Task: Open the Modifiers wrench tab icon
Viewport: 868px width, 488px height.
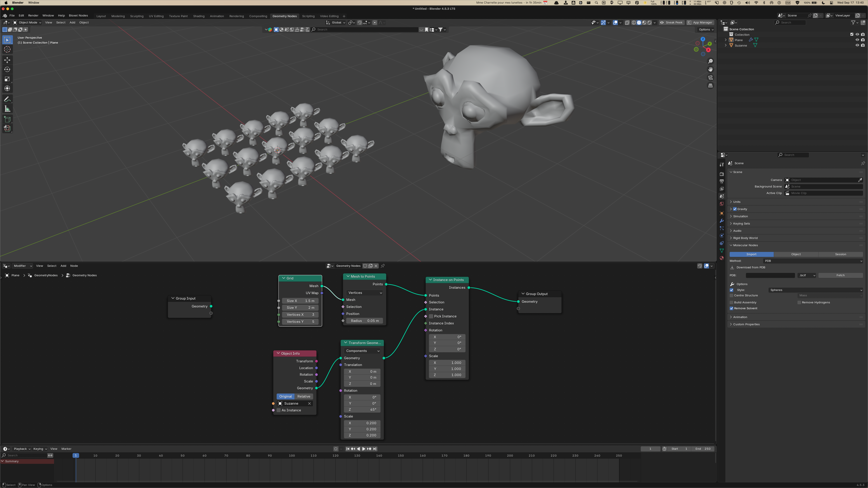Action: click(722, 221)
